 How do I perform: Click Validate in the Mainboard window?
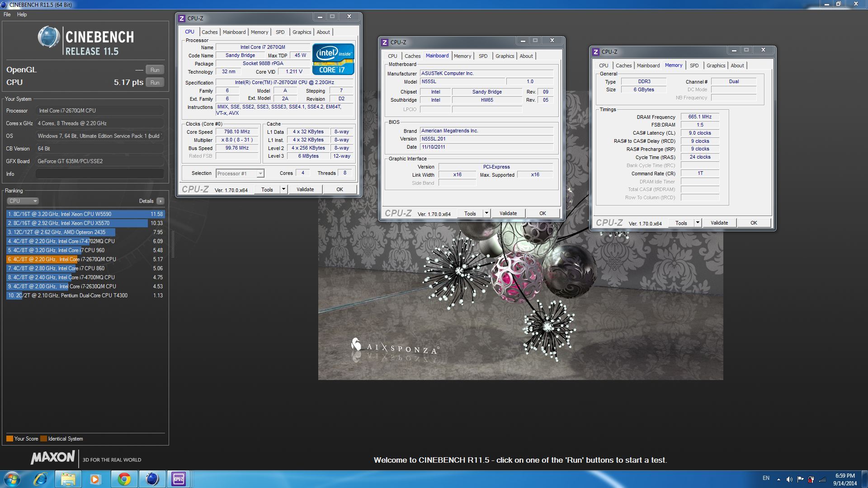coord(508,213)
